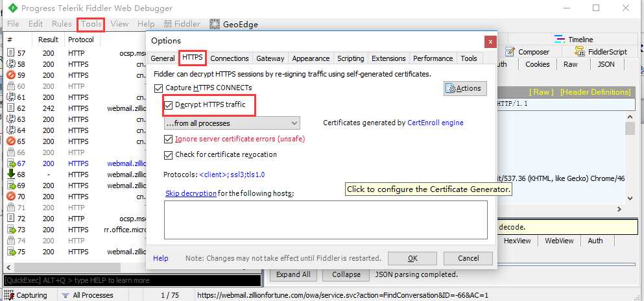Click the protocols link '<client>; ssl3;tls1.0'

tap(232, 175)
